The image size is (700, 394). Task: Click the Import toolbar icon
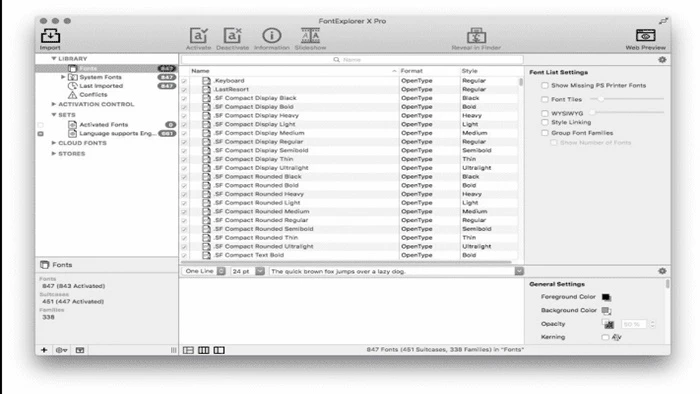pyautogui.click(x=50, y=36)
